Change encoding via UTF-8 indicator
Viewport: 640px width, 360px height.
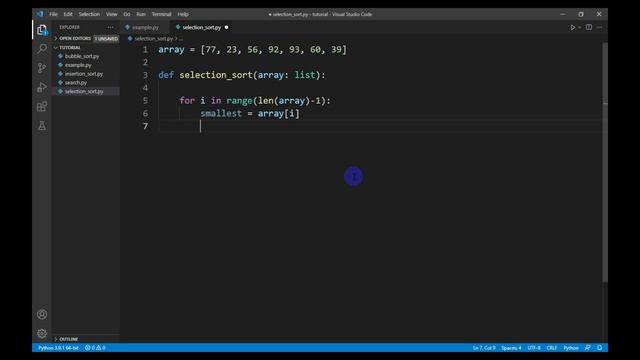pos(534,348)
